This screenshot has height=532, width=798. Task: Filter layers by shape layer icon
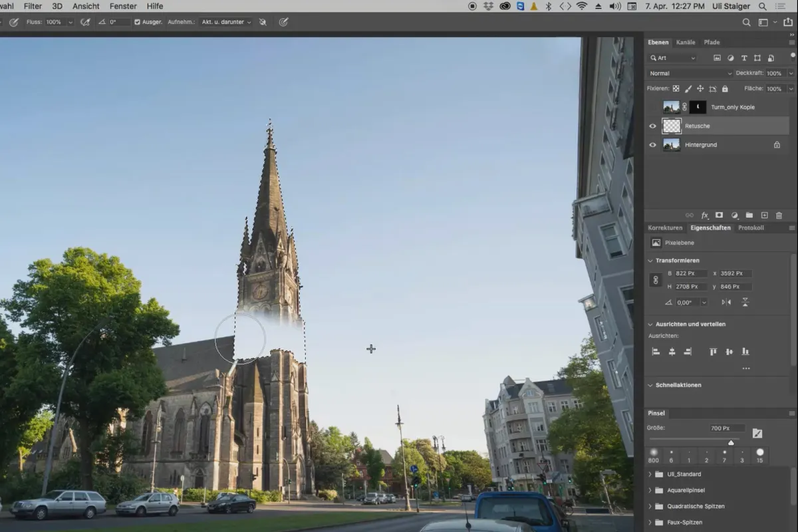(x=757, y=58)
